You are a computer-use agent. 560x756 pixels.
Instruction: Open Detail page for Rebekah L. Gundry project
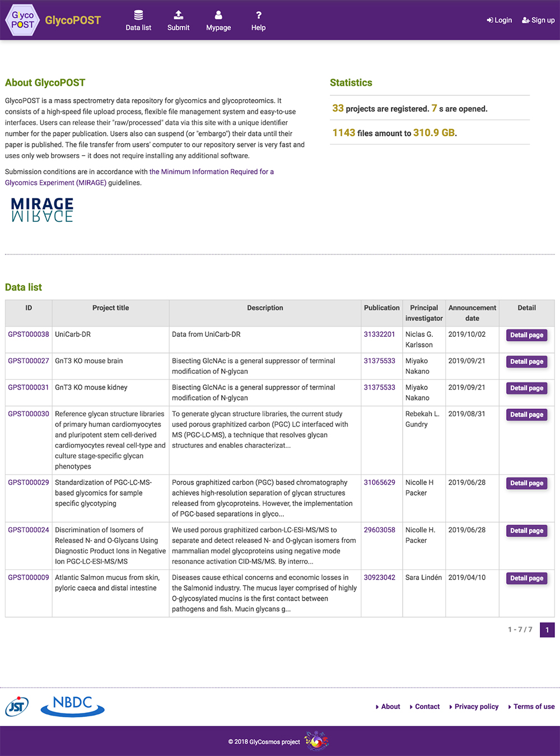(526, 415)
